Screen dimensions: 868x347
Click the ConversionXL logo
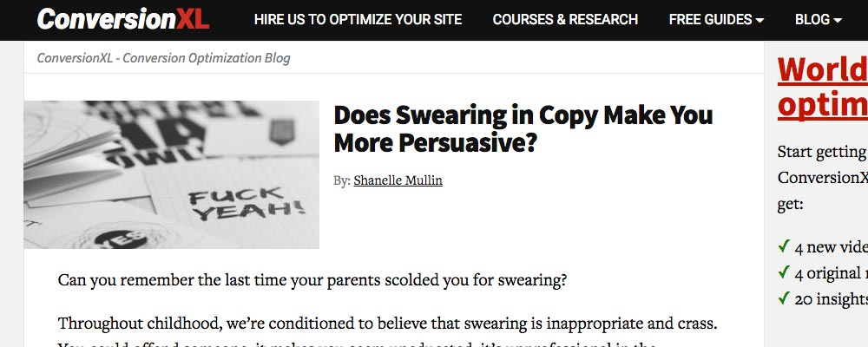click(122, 19)
